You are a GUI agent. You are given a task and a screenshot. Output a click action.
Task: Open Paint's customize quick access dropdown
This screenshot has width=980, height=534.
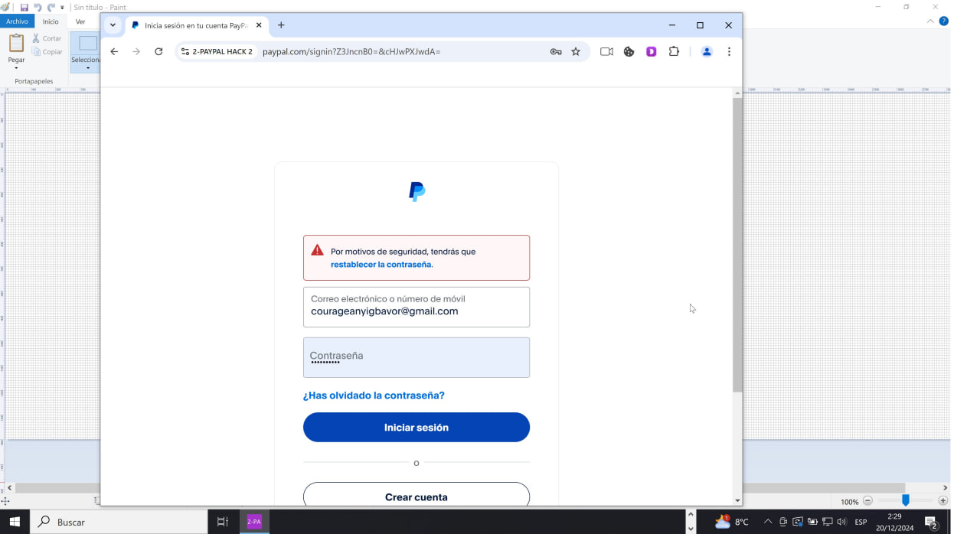pyautogui.click(x=63, y=7)
